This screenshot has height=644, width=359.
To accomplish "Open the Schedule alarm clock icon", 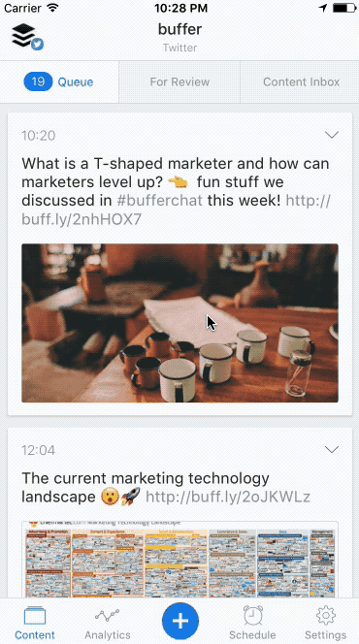I will tap(253, 616).
